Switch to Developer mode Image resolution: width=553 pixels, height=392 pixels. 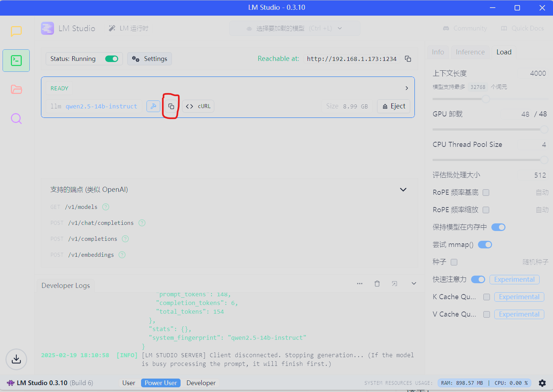coord(201,383)
